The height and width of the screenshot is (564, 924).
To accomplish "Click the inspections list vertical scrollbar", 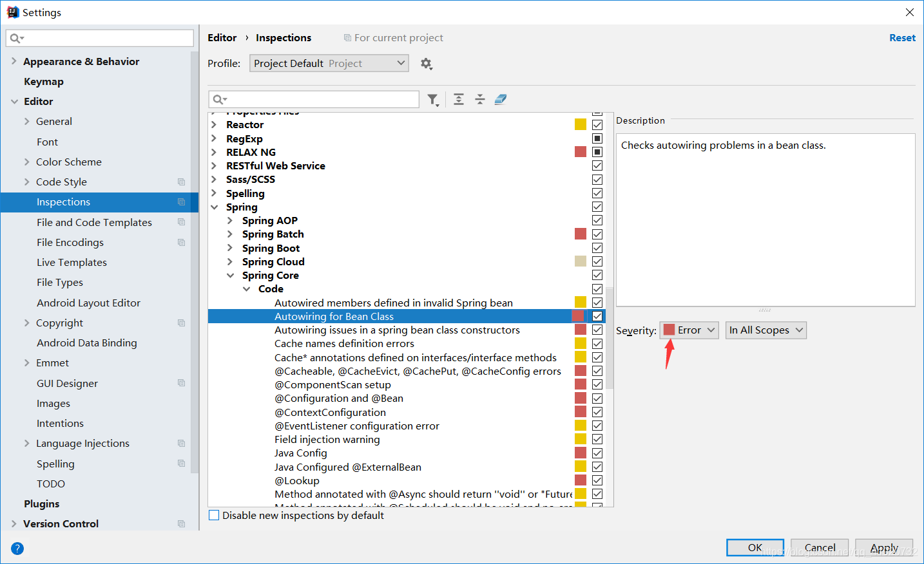I will click(610, 338).
